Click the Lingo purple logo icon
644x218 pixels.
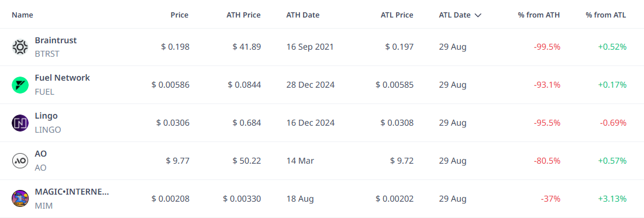pos(20,123)
